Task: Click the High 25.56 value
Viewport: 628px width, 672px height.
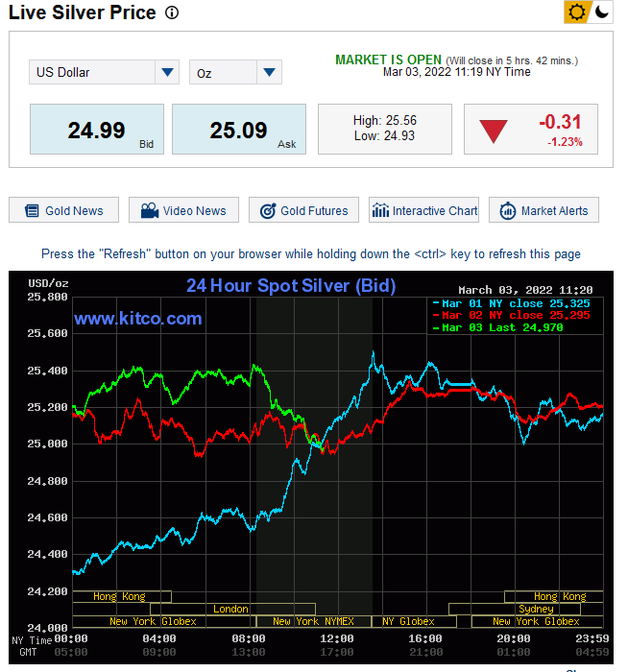Action: tap(385, 120)
